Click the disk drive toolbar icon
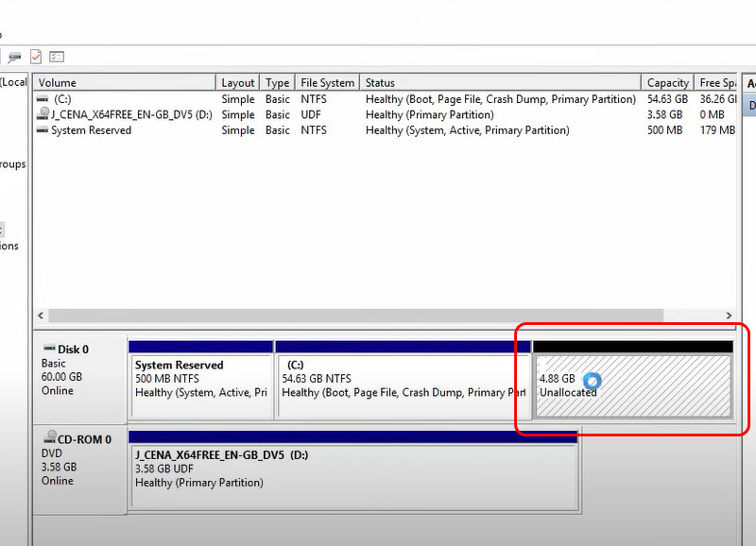Viewport: 756px width, 546px height. 14,57
